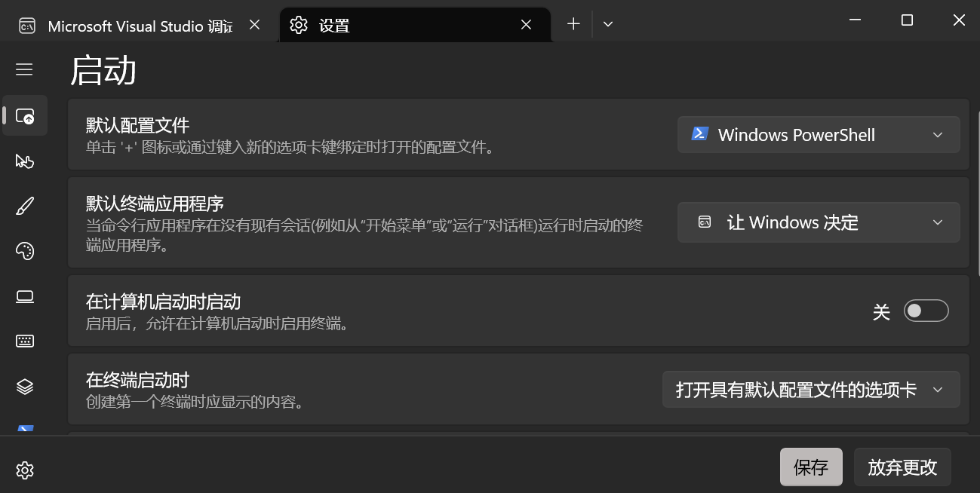Viewport: 980px width, 493px height.
Task: Open the 默认配置文件 Windows PowerShell dropdown
Action: 819,135
